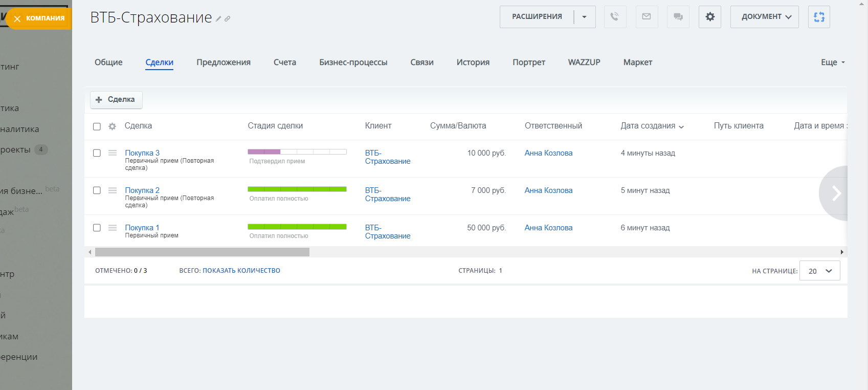The height and width of the screenshot is (390, 868).
Task: Expand the Расширения dropdown arrow
Action: point(584,17)
